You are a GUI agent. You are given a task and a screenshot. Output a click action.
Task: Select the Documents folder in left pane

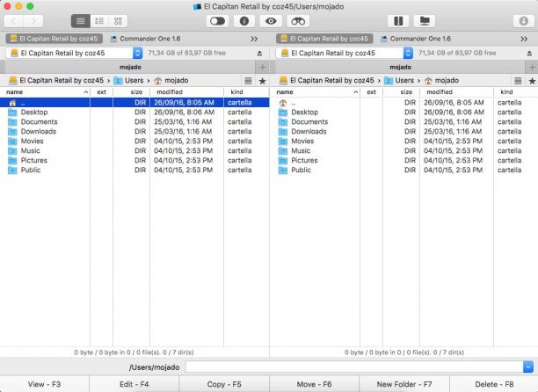click(134, 122)
